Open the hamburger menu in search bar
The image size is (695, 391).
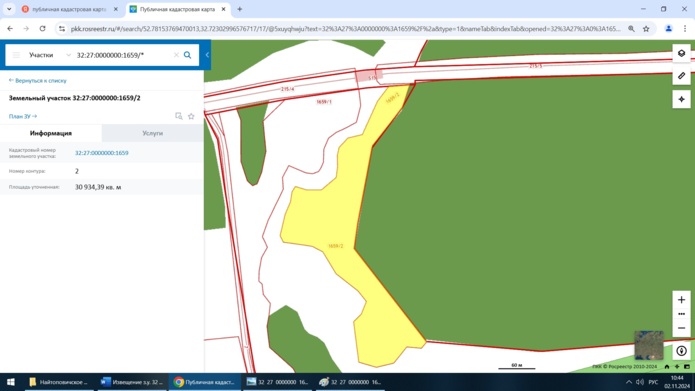[16, 55]
